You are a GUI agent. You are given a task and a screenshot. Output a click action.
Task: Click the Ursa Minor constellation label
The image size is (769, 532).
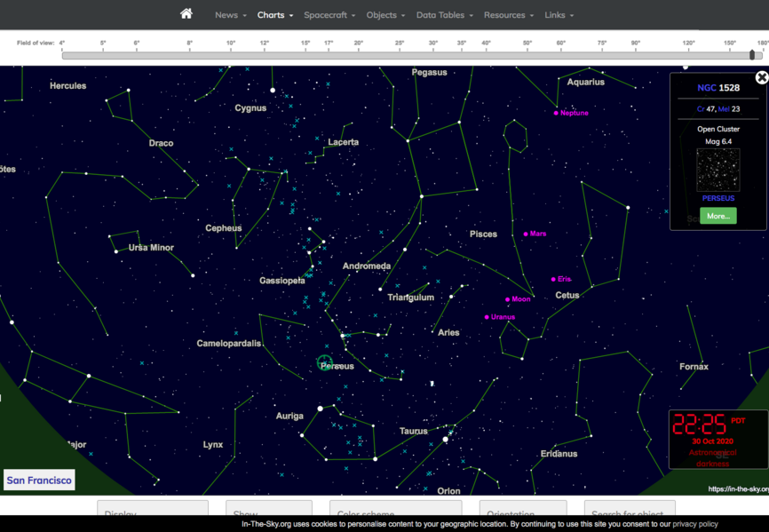click(151, 248)
